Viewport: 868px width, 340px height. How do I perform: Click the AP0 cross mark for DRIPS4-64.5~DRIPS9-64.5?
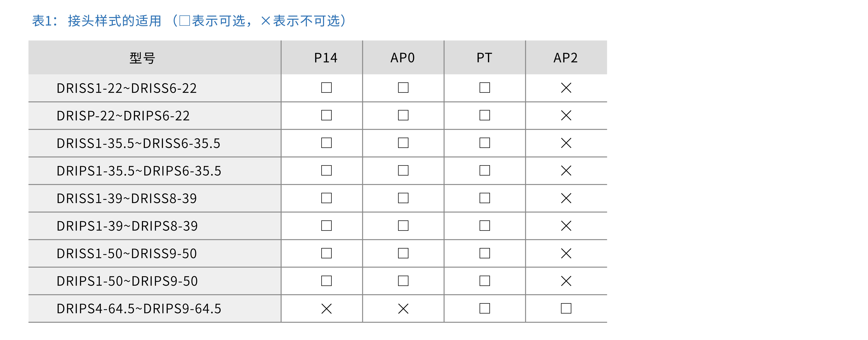tap(403, 308)
